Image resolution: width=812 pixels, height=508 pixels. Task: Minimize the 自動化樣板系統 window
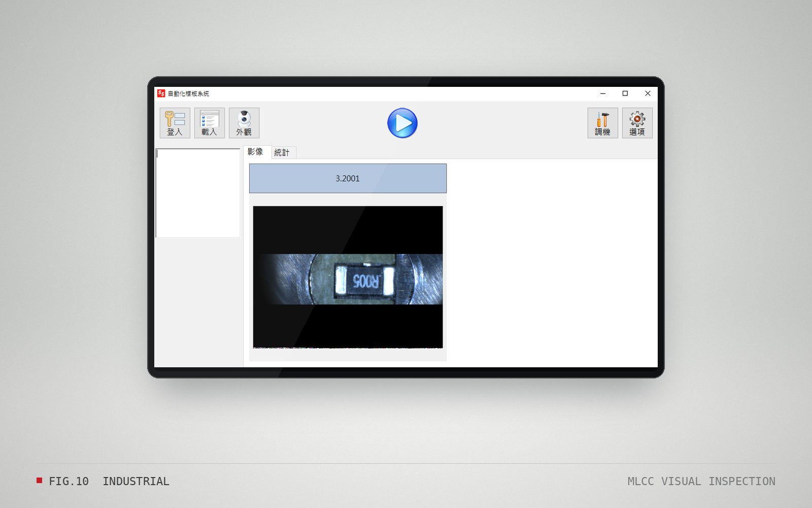(603, 93)
